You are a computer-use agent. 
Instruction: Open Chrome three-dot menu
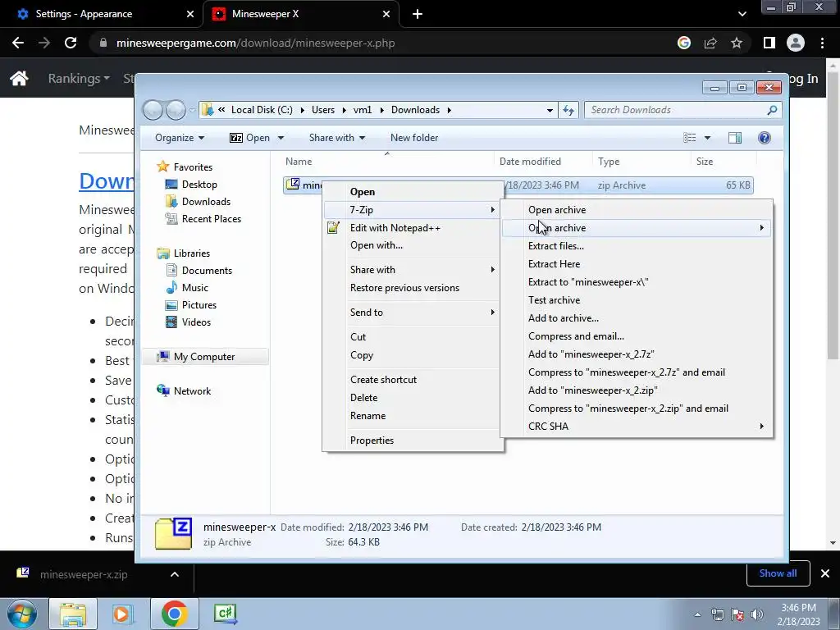click(x=822, y=43)
